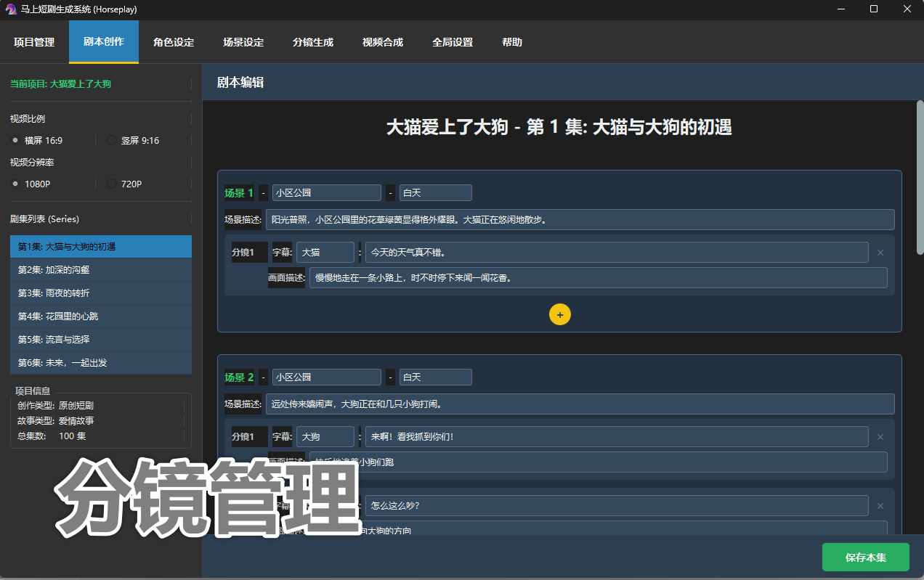
Task: Go to 视频合成 tab
Action: click(382, 42)
